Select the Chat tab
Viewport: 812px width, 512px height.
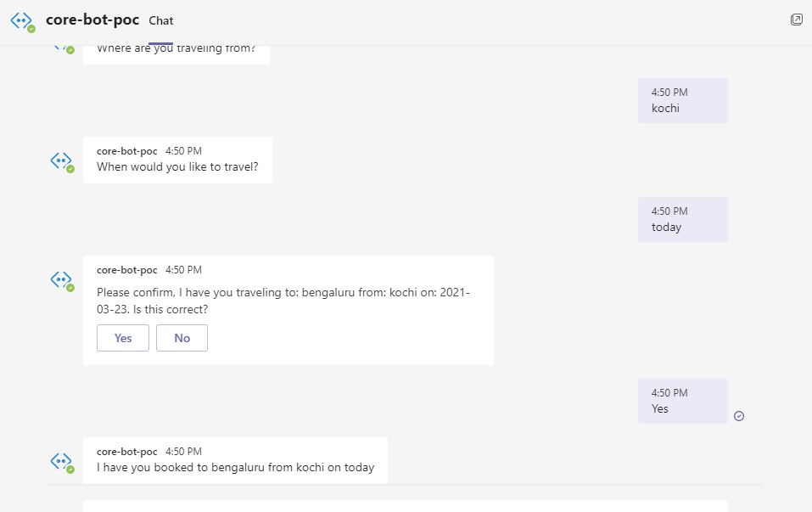160,20
